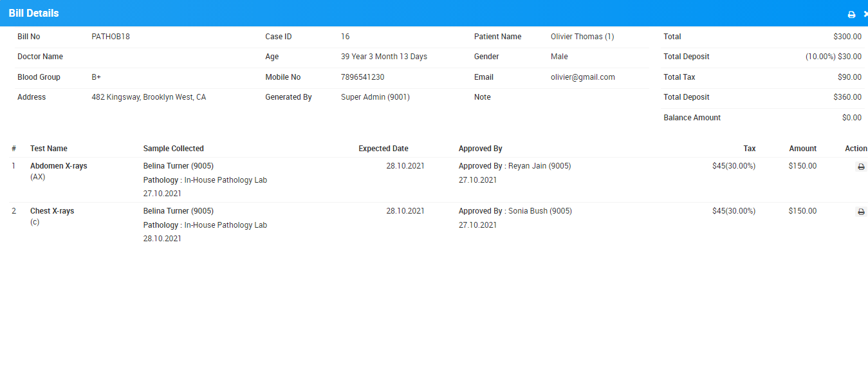The image size is (868, 386).
Task: Click patient name Olivier Thomas (1)
Action: point(582,37)
